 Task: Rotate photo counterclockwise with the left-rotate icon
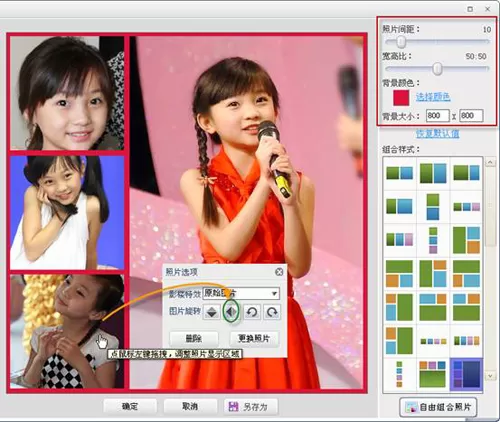pyautogui.click(x=252, y=312)
